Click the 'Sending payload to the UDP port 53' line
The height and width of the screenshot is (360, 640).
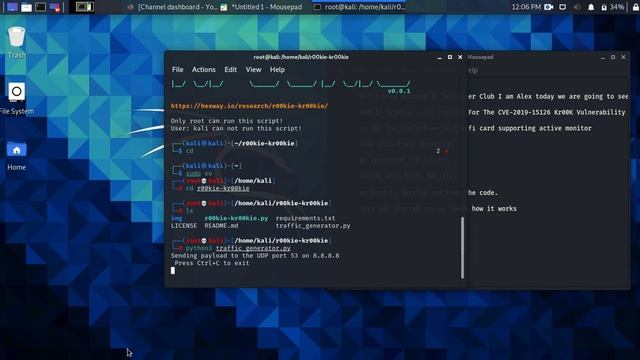(x=255, y=256)
